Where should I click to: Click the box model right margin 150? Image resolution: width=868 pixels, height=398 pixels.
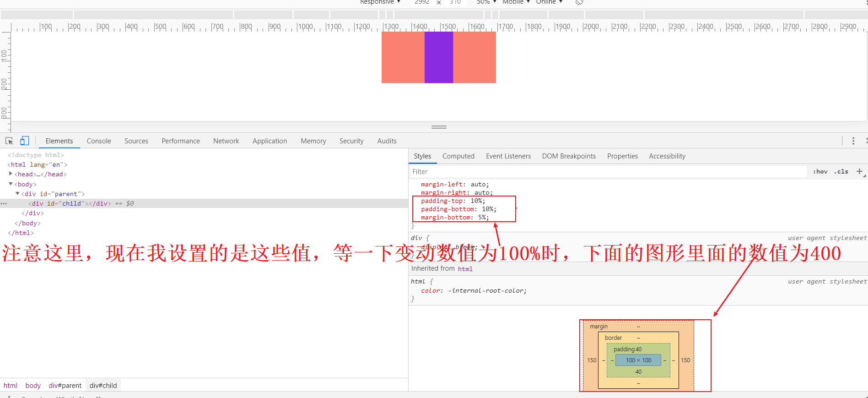pos(685,360)
